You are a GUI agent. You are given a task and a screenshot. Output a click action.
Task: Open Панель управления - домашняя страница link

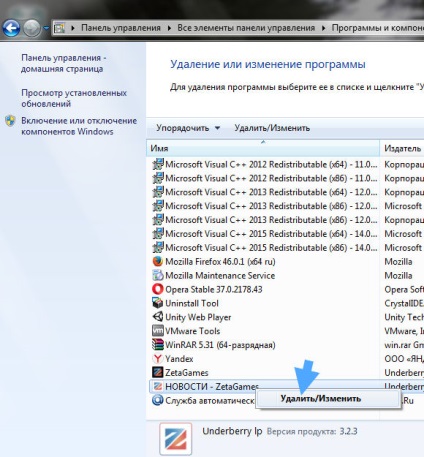click(x=64, y=63)
